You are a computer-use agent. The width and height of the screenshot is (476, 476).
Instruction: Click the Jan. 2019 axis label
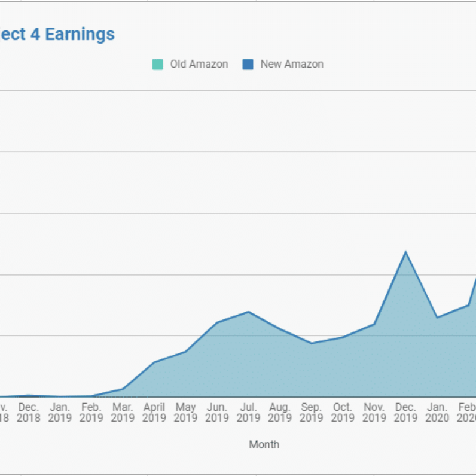coord(60,413)
